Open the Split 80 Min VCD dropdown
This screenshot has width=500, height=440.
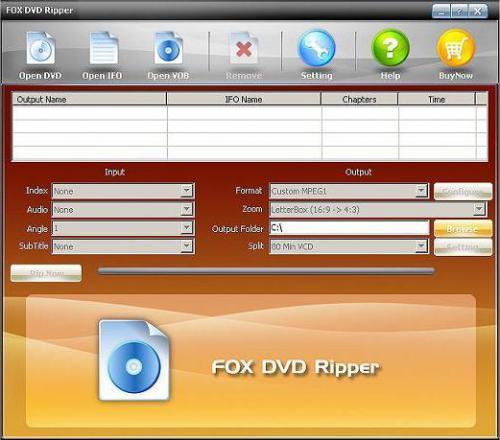tap(421, 246)
